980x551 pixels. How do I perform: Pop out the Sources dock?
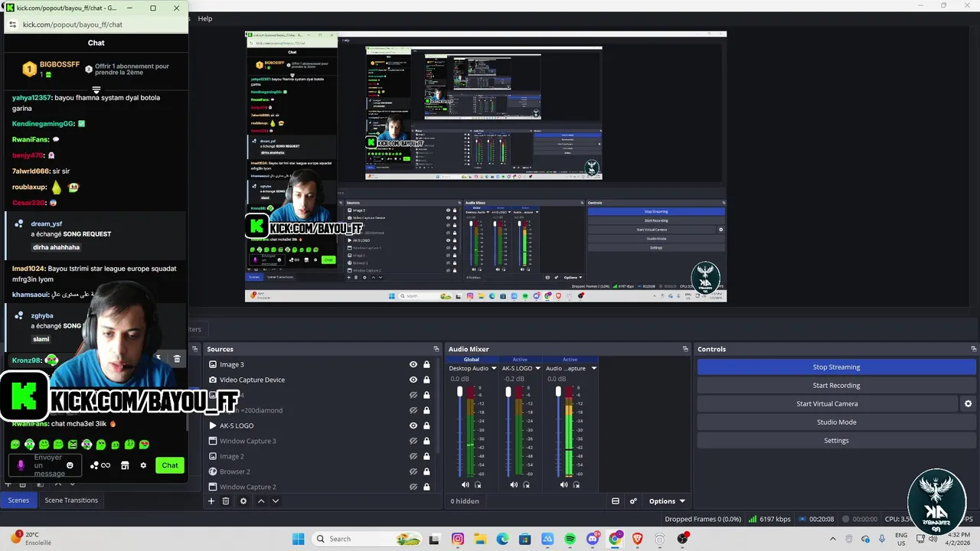click(436, 349)
